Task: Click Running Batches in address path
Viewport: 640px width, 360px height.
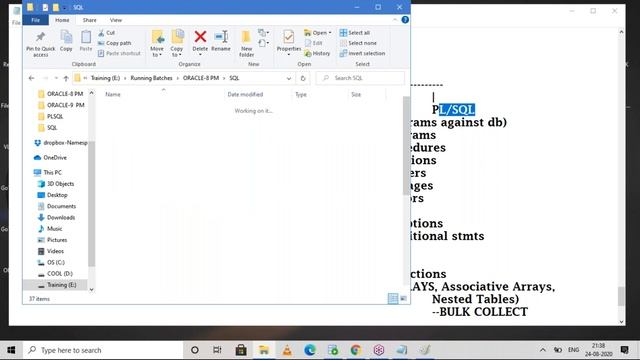Action: [151, 78]
